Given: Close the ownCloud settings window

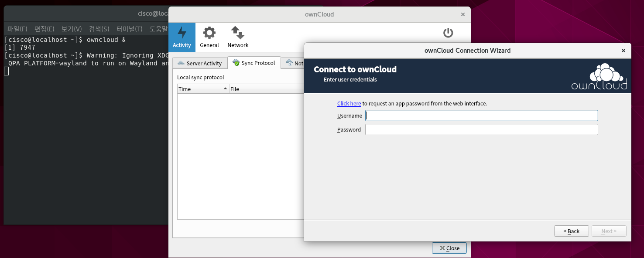Looking at the screenshot, I should pyautogui.click(x=463, y=14).
